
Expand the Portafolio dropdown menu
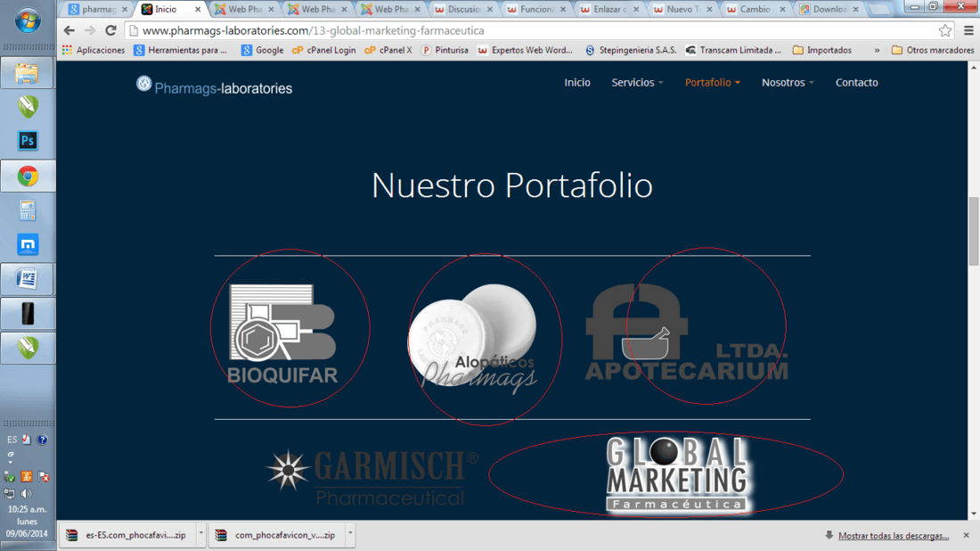pos(713,83)
